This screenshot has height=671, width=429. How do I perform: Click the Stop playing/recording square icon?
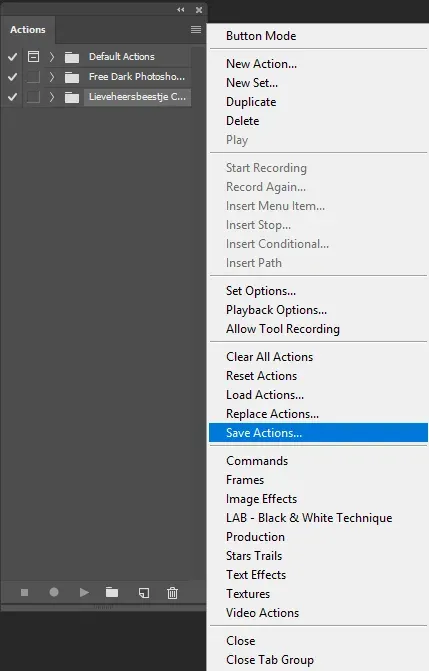[24, 592]
